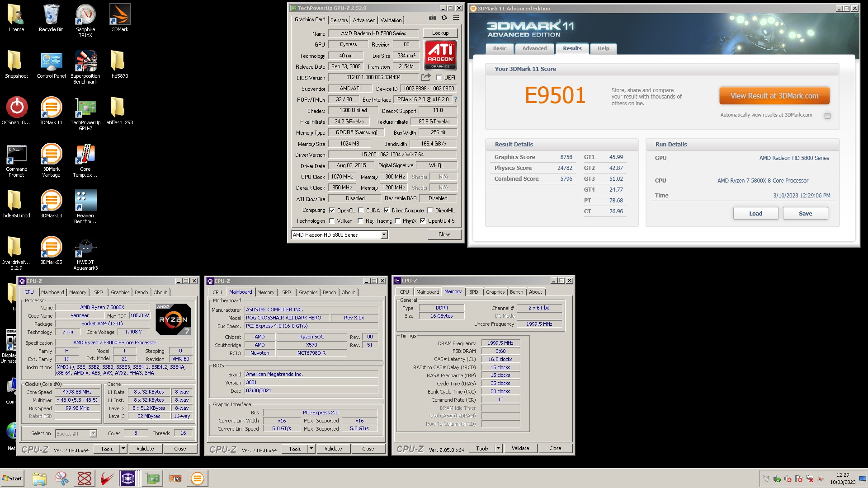Toggle the DirectCompute checkbox

point(387,210)
